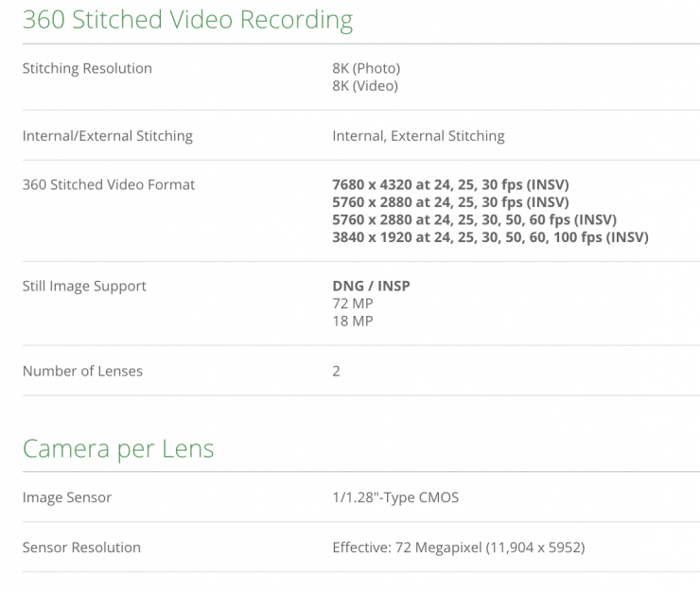Click the Effective 72 Megapixel resolution value
Screen dimensions: 700x593
click(458, 547)
